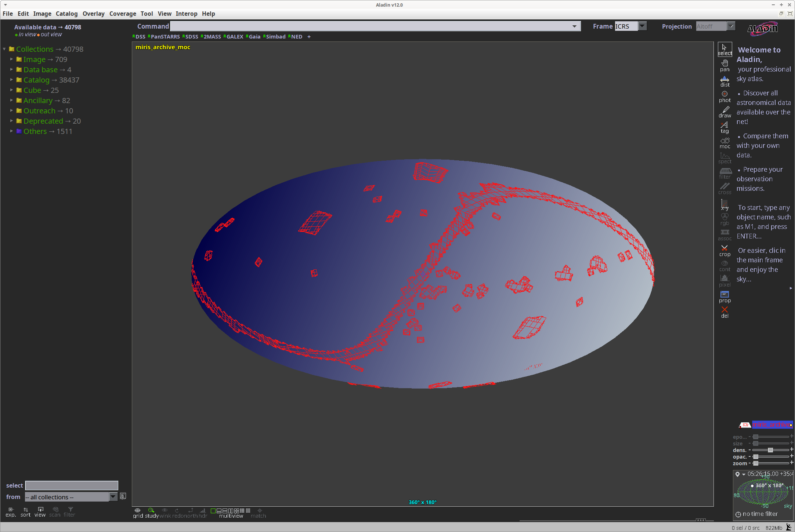Expand the Catalog folder
Screen dimensions: 795x532
coord(11,80)
